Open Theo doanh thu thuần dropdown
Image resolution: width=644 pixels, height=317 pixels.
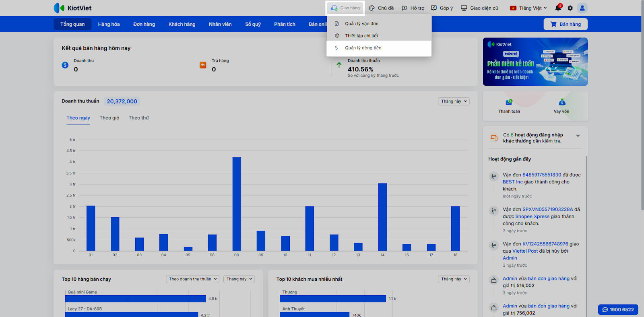[193, 279]
